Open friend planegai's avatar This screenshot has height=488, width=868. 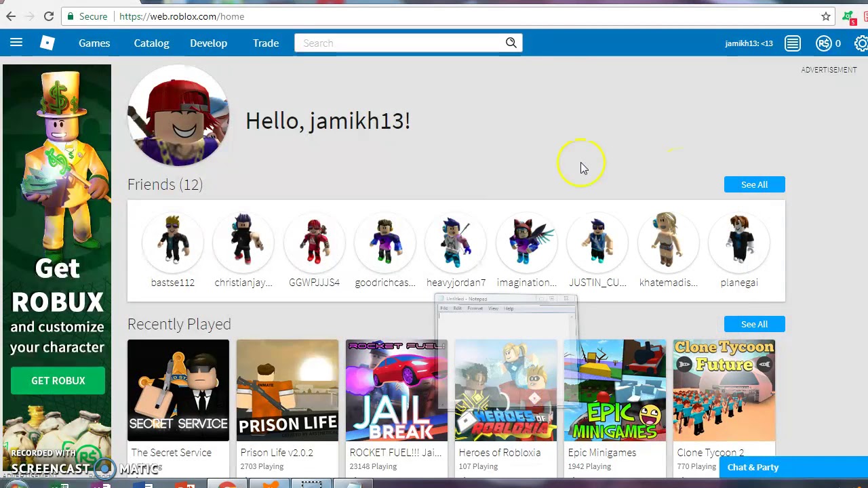tap(739, 242)
